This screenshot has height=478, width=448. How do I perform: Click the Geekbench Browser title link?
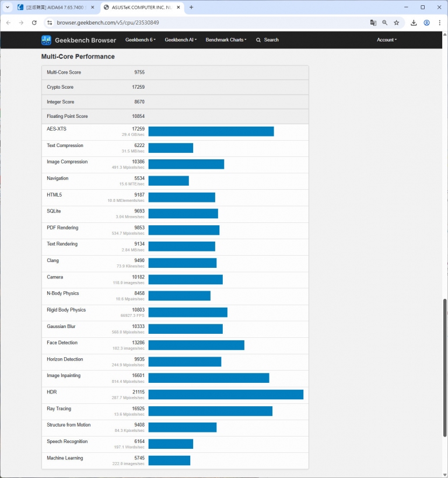click(85, 40)
